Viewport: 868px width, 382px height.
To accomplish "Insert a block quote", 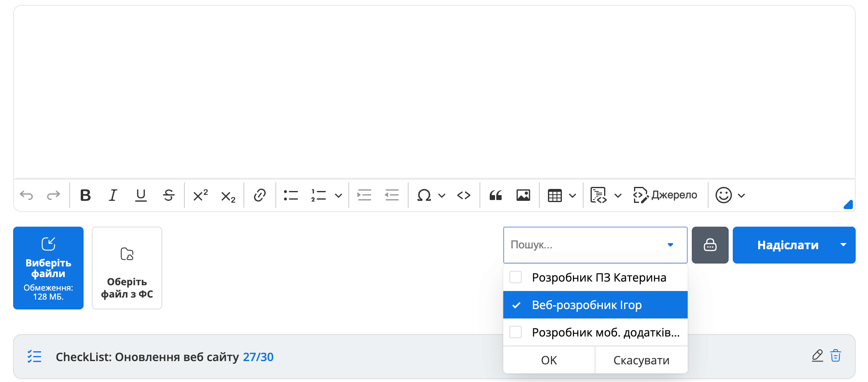I will [x=495, y=196].
